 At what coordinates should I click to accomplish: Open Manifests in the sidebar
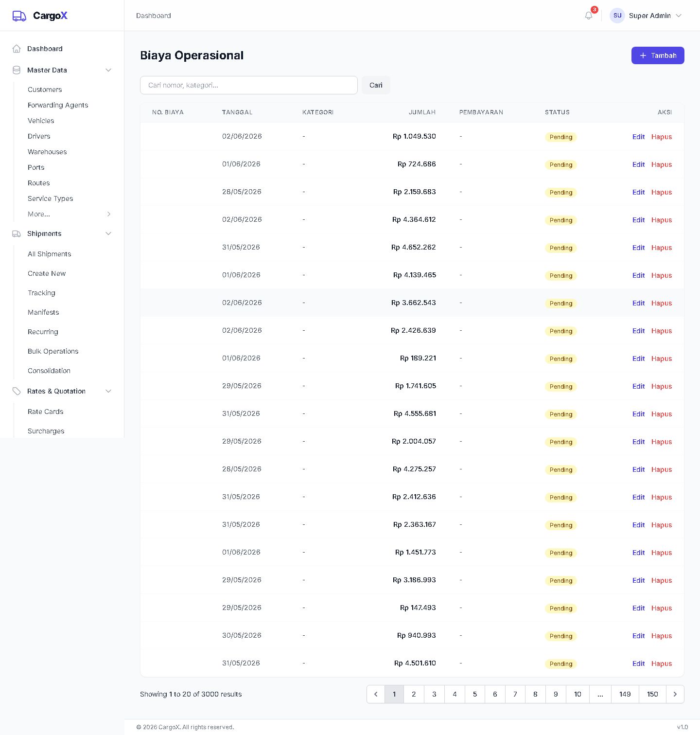[x=43, y=312]
